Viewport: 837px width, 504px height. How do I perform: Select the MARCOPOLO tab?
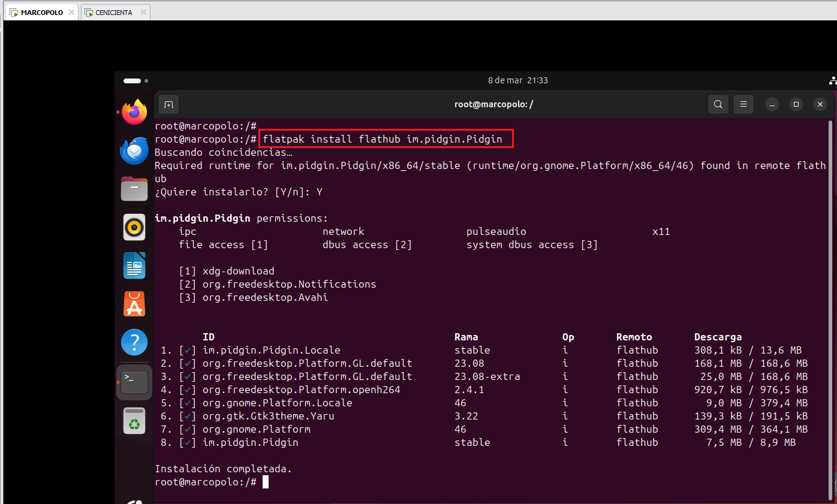coord(41,13)
